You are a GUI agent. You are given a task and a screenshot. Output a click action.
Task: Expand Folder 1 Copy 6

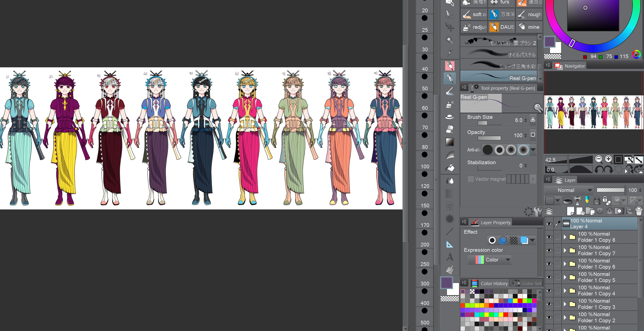[x=565, y=264]
